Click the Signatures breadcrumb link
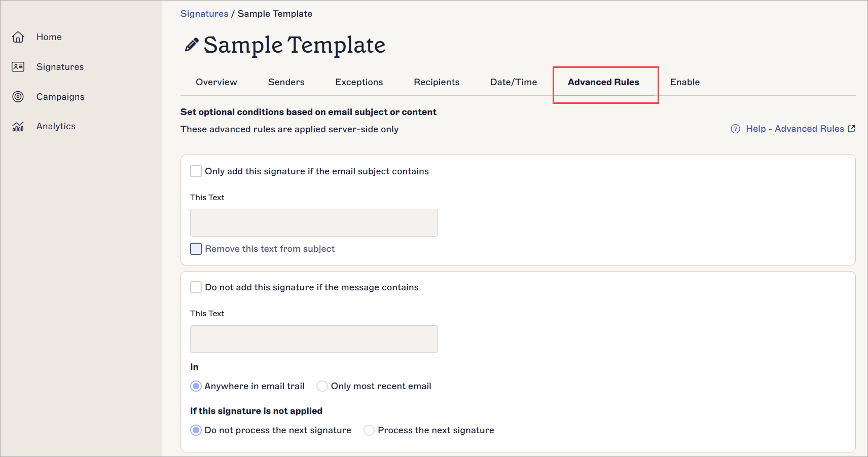 [204, 14]
